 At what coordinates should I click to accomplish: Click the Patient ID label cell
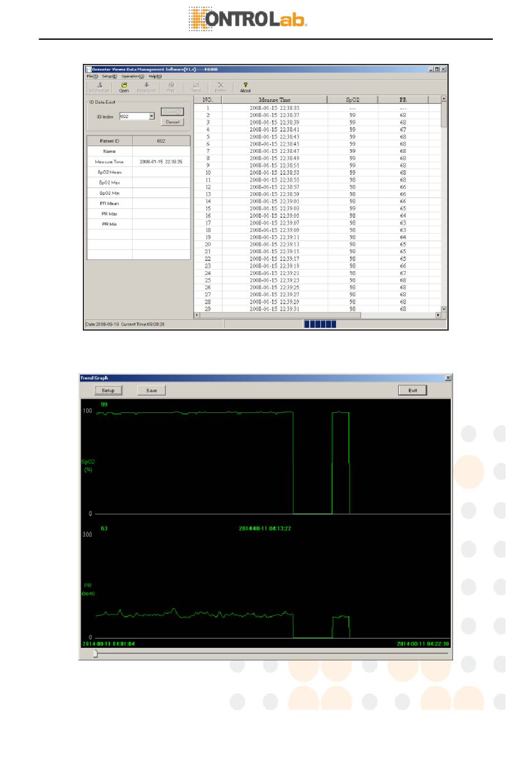coord(110,141)
